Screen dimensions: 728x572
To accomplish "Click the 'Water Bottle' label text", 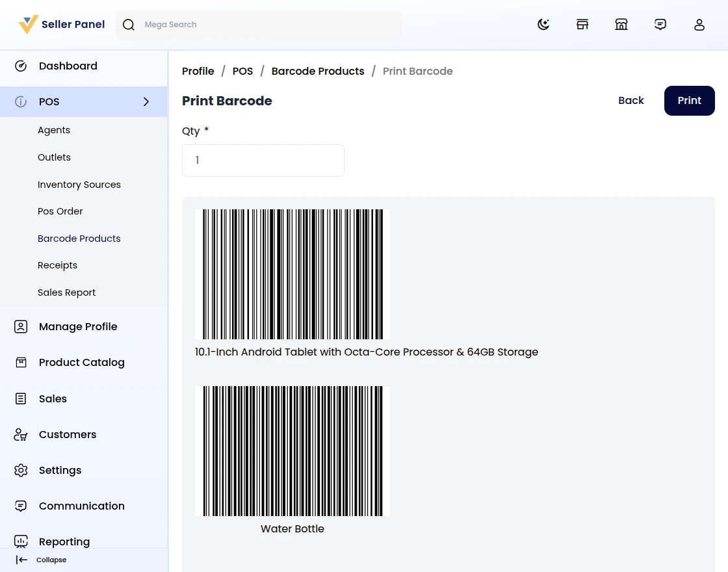I will coord(292,529).
